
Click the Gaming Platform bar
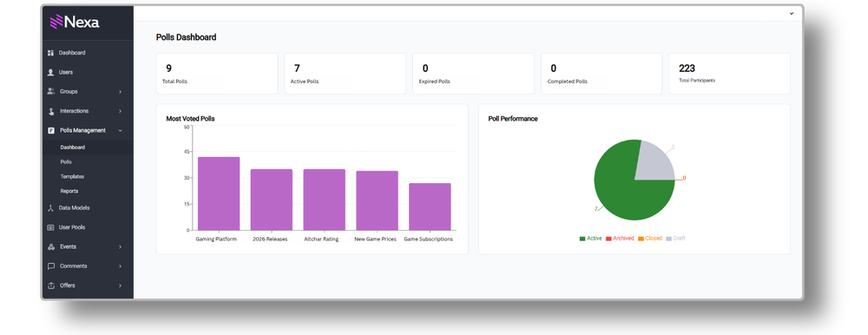(219, 194)
